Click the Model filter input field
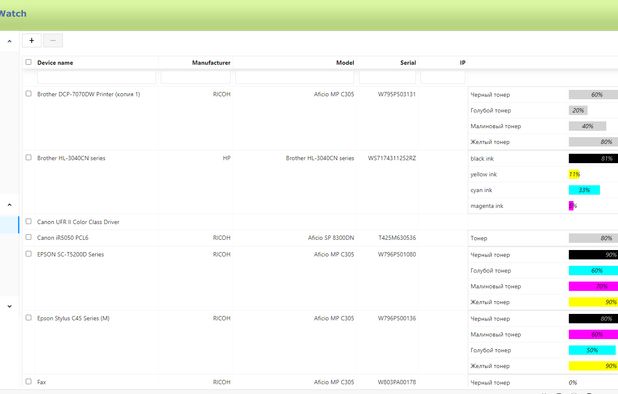This screenshot has height=394, width=618. (294, 78)
